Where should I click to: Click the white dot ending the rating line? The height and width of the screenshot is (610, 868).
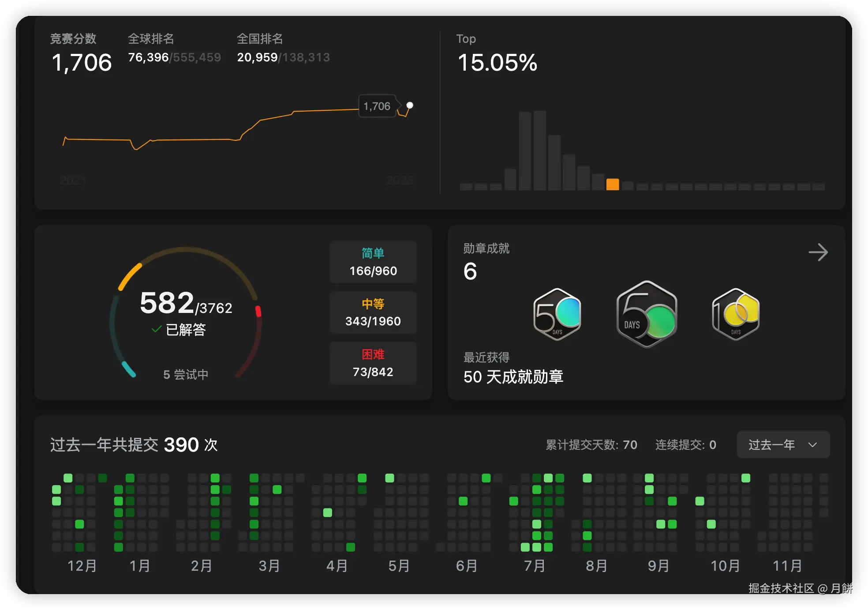coord(410,105)
